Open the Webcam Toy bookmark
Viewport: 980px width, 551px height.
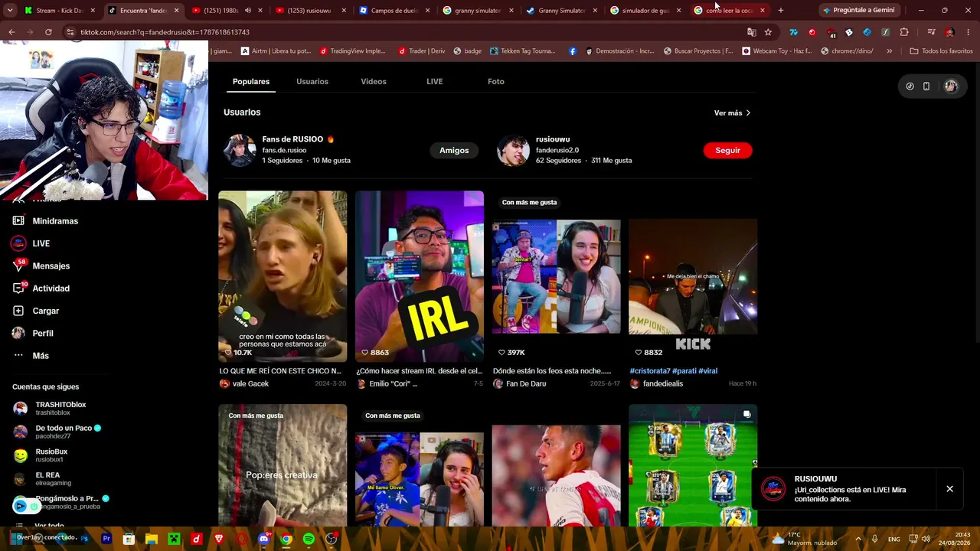(x=776, y=51)
